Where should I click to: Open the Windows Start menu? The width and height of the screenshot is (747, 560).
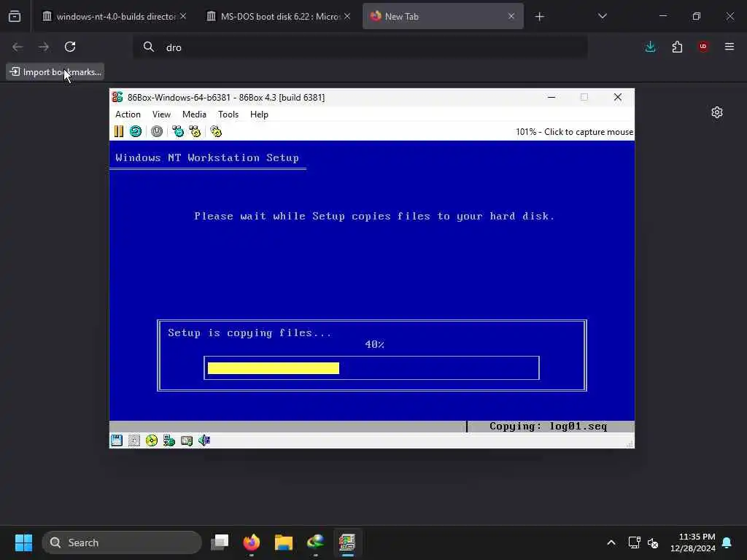point(23,542)
